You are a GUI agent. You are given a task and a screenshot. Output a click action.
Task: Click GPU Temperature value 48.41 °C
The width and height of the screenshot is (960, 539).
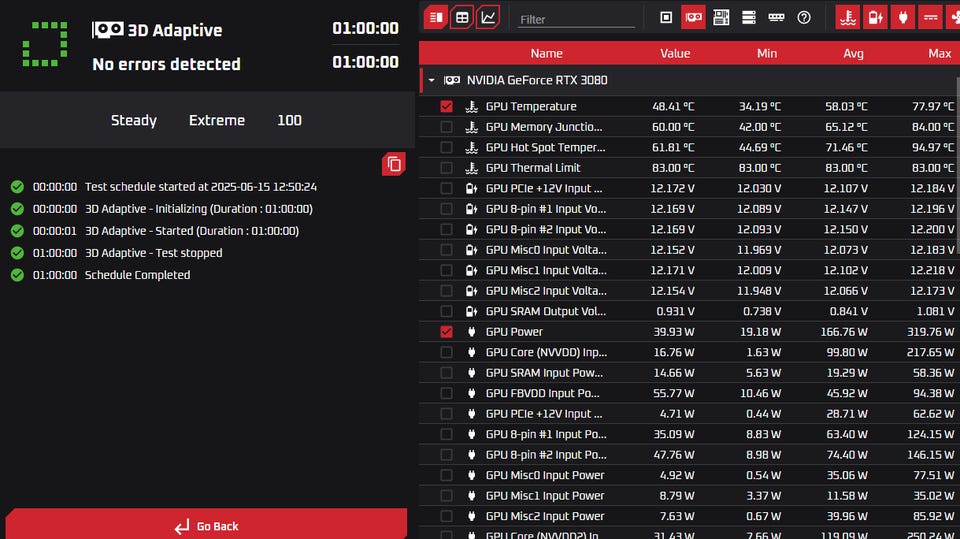point(673,107)
